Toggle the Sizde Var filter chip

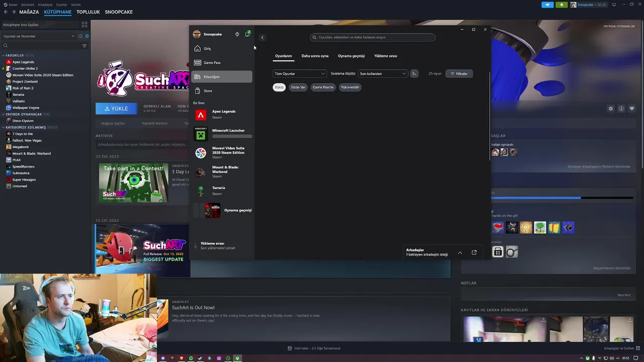(x=298, y=87)
